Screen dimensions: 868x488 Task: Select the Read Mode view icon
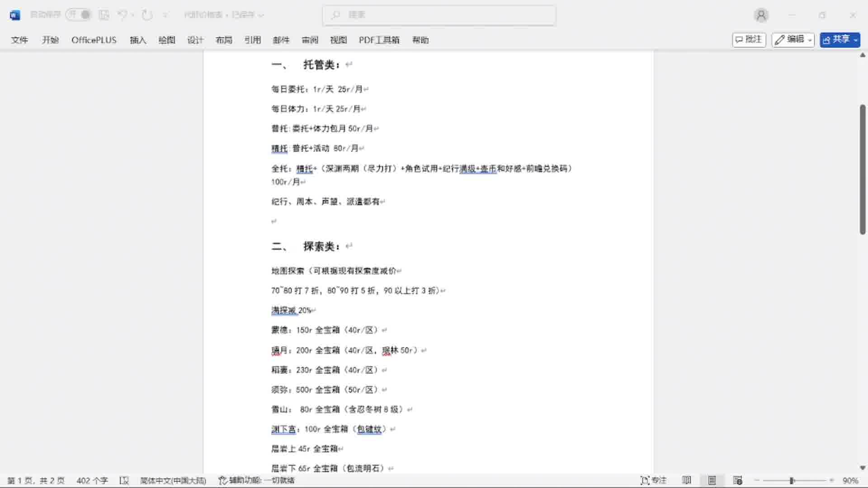tap(687, 480)
